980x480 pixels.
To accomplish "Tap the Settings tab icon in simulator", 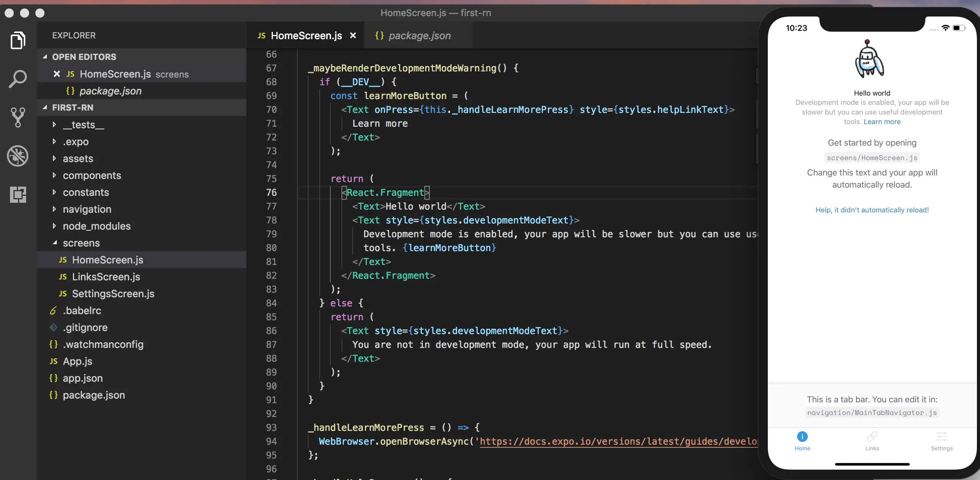I will tap(942, 437).
